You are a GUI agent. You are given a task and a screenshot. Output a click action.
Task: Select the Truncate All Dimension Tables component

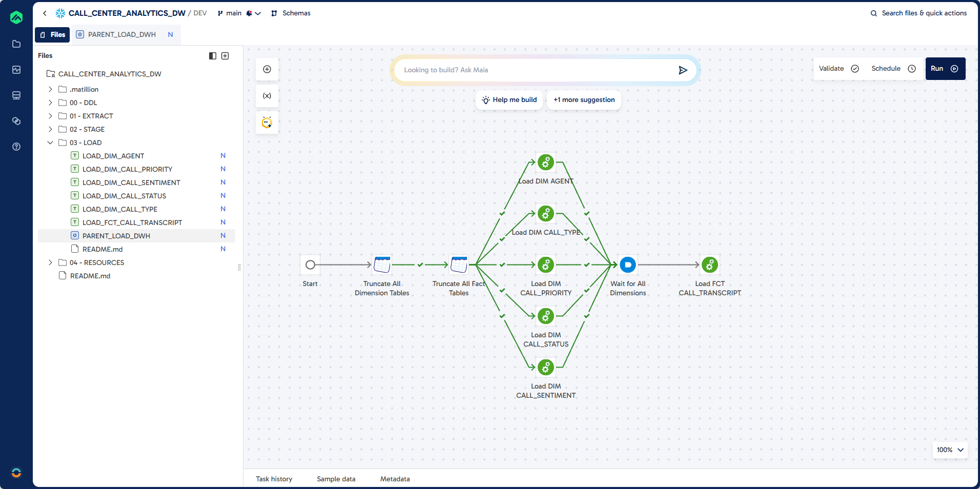point(382,265)
